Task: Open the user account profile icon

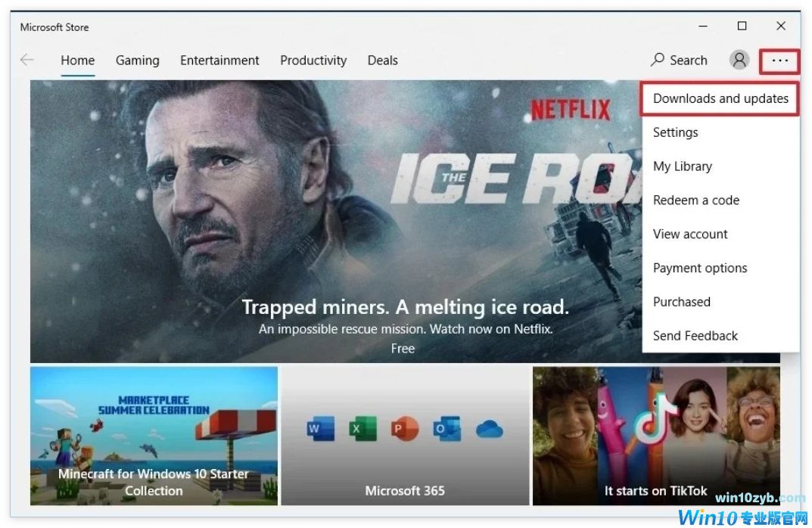Action: tap(739, 60)
